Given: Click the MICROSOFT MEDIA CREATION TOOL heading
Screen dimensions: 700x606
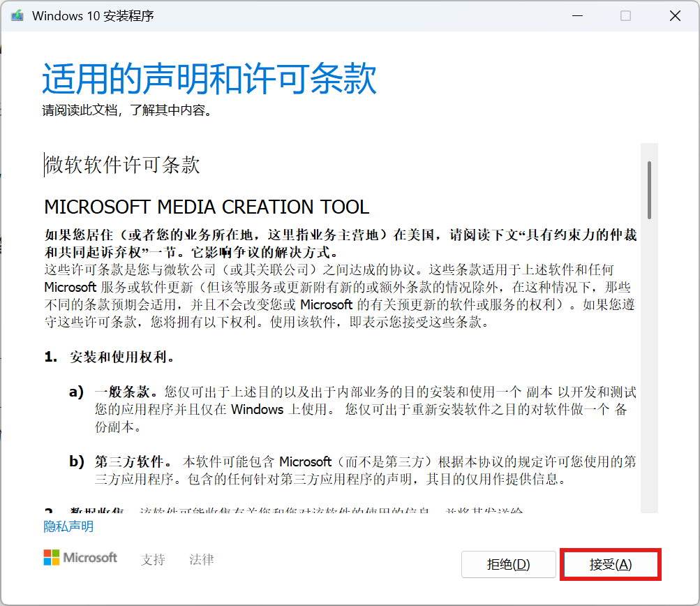Looking at the screenshot, I should [x=207, y=207].
